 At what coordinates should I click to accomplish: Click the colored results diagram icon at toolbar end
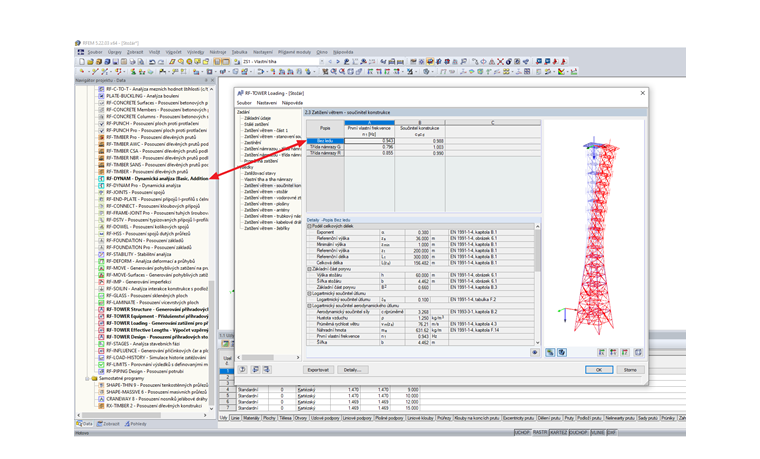pos(574,71)
